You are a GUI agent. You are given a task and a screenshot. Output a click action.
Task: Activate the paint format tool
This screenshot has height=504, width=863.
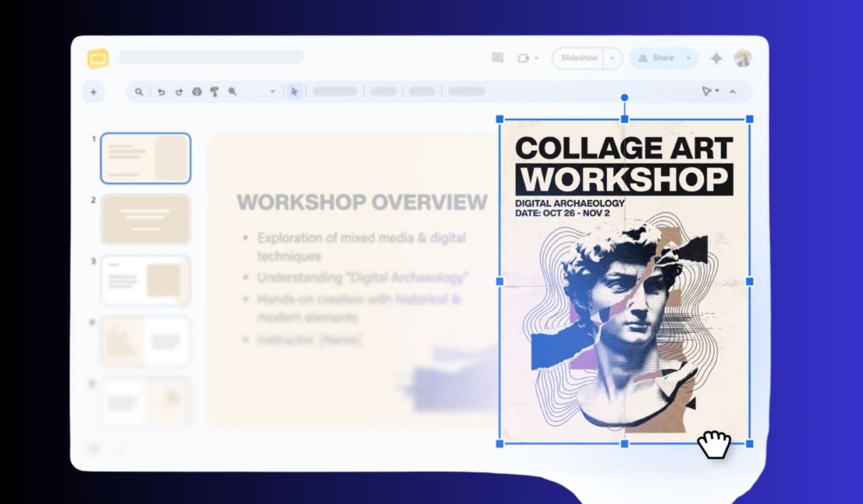coord(214,91)
